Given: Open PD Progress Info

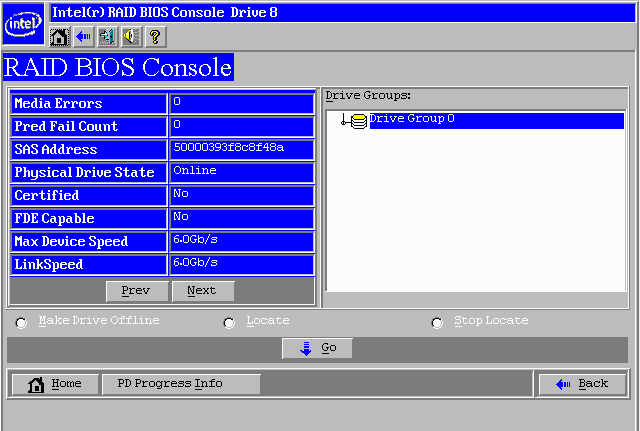Looking at the screenshot, I should 181,384.
